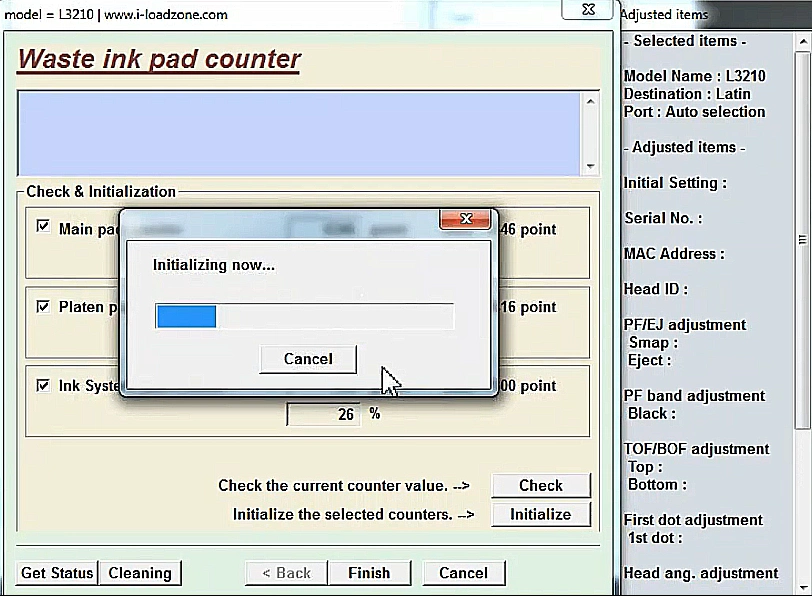Image resolution: width=812 pixels, height=596 pixels.
Task: Toggle the Platen pad counter checkbox
Action: [x=43, y=307]
